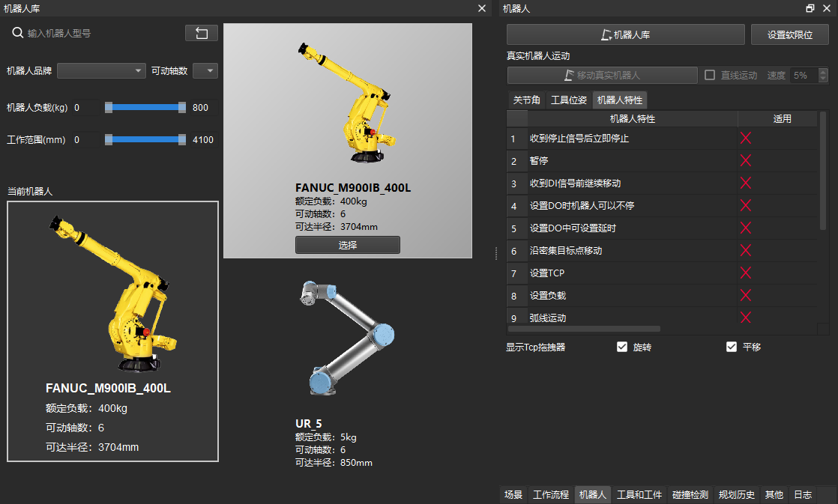Open the 工具和工件 bottom tab
This screenshot has width=838, height=504.
click(x=639, y=495)
